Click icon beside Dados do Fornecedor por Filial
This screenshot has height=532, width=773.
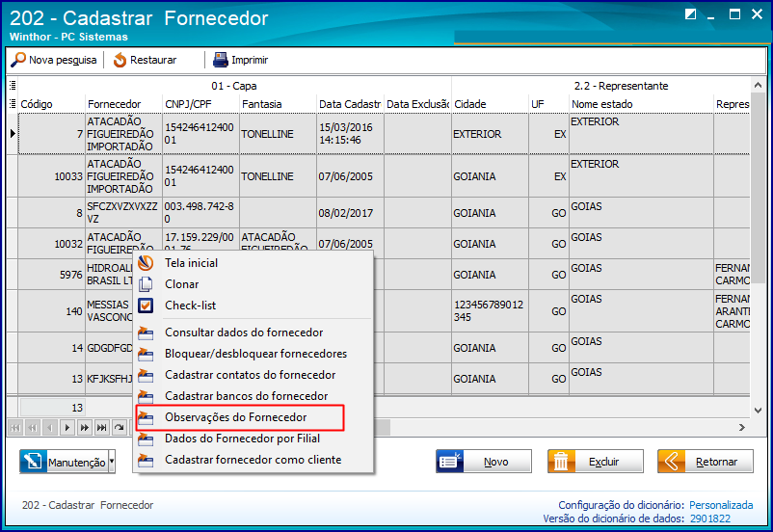[x=146, y=439]
